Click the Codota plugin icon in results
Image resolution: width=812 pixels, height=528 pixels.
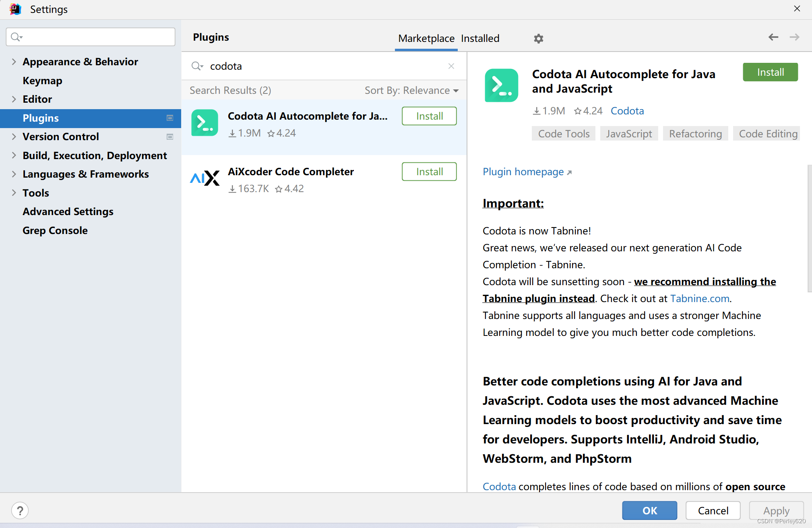(x=205, y=123)
